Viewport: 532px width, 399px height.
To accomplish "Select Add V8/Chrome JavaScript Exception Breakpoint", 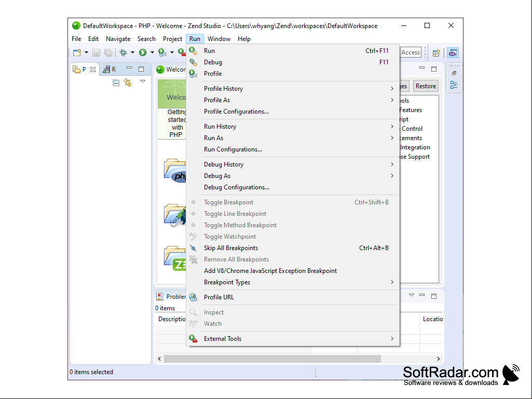I will point(292,271).
